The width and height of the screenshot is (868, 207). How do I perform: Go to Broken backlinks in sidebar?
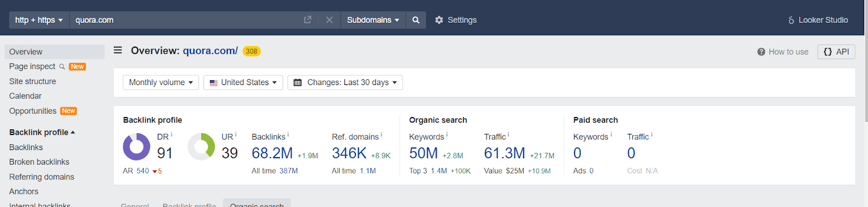[x=39, y=162]
